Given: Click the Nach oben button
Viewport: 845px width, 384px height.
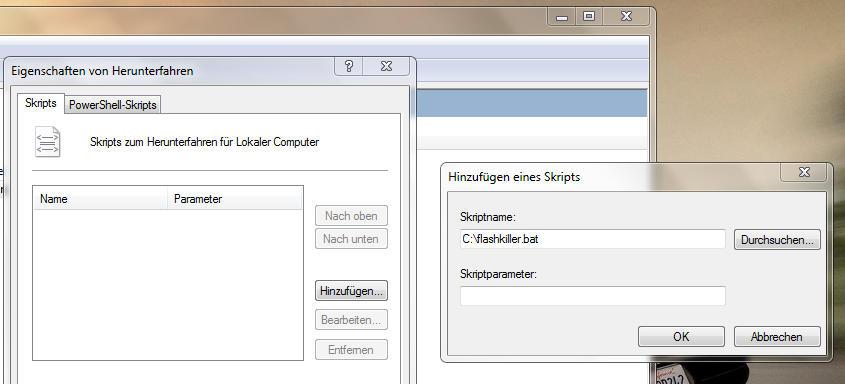Looking at the screenshot, I should point(351,216).
